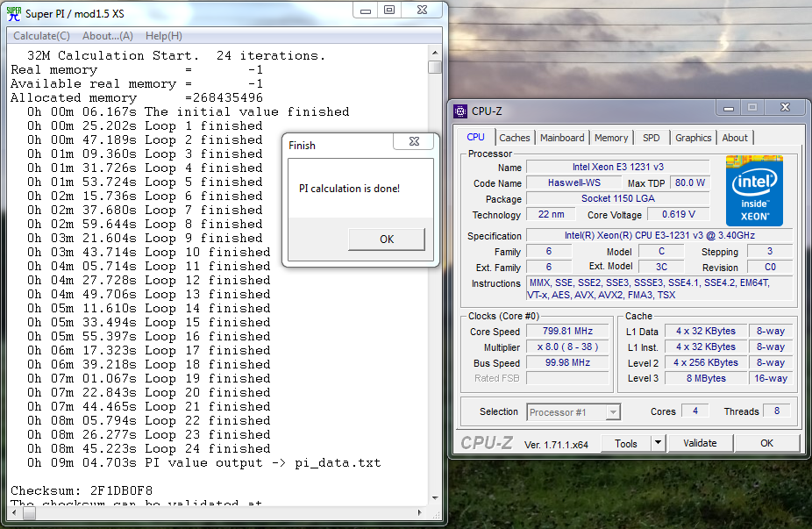Click the Ext. Model value '3C'
This screenshot has width=812, height=529.
pos(661,267)
